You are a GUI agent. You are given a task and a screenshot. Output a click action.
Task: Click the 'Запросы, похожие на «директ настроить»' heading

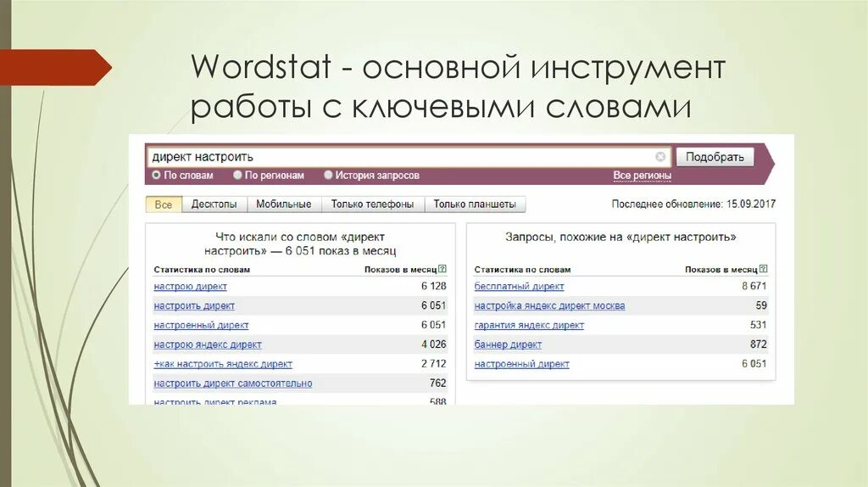pyautogui.click(x=620, y=237)
